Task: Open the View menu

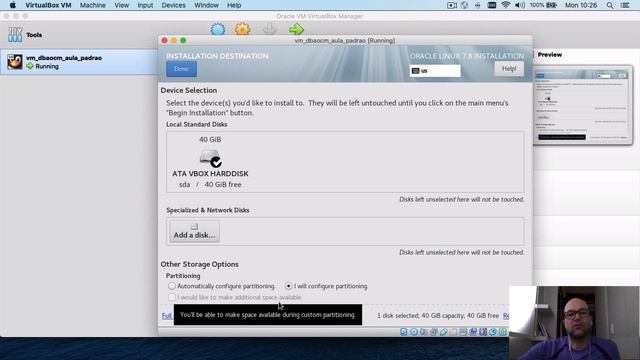Action: (122, 5)
